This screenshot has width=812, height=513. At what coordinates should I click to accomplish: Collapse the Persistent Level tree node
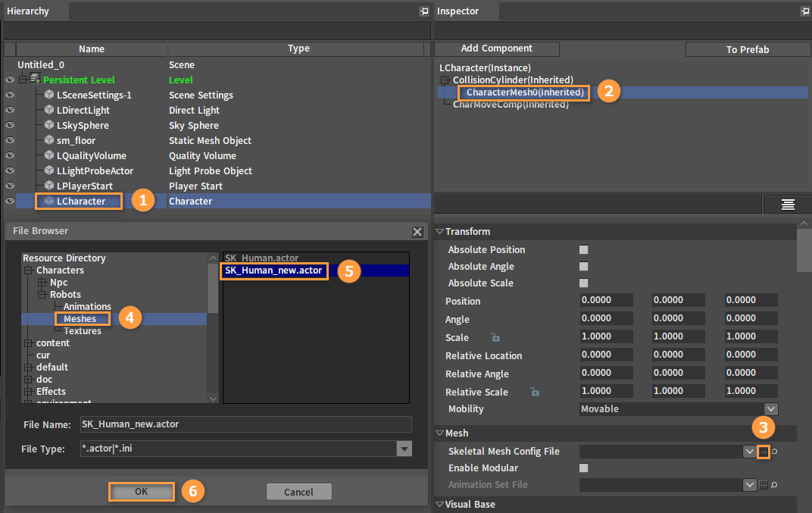pyautogui.click(x=23, y=80)
